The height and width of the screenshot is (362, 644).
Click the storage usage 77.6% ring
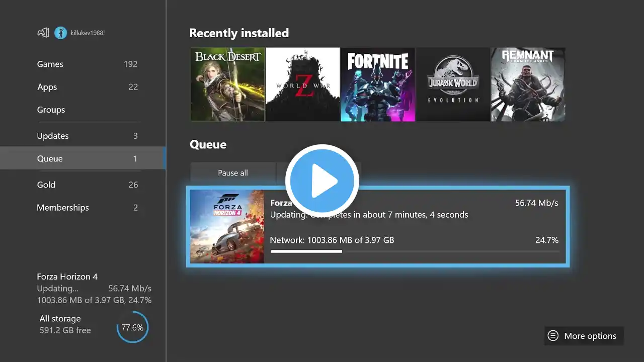pos(132,327)
